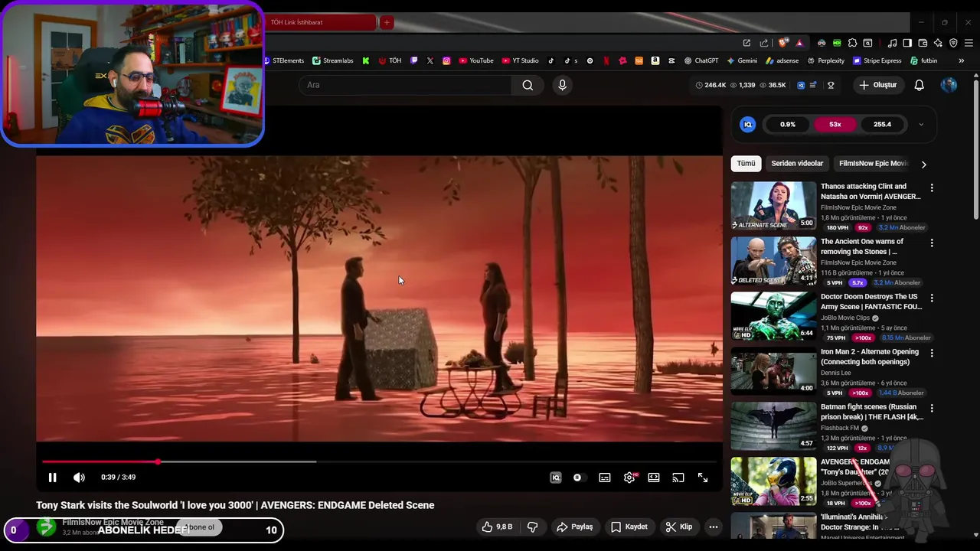Open Iron Man 2 Alternate Opening title
Screen dimensions: 980x551
pyautogui.click(x=870, y=357)
